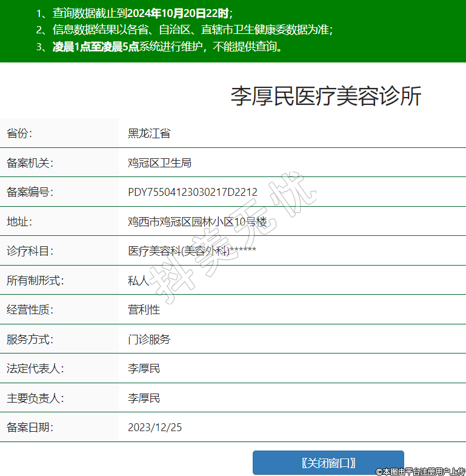Click the 地址 field label
Image resolution: width=466 pixels, height=476 pixels.
click(19, 221)
